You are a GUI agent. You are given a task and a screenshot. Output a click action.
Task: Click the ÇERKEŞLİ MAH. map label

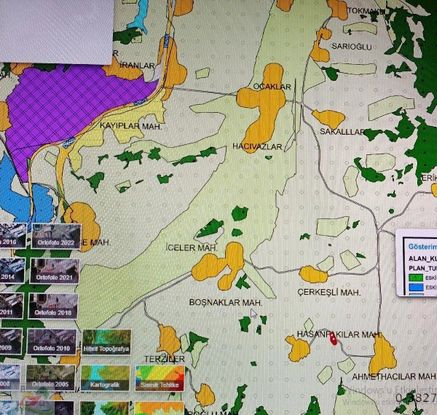(329, 293)
